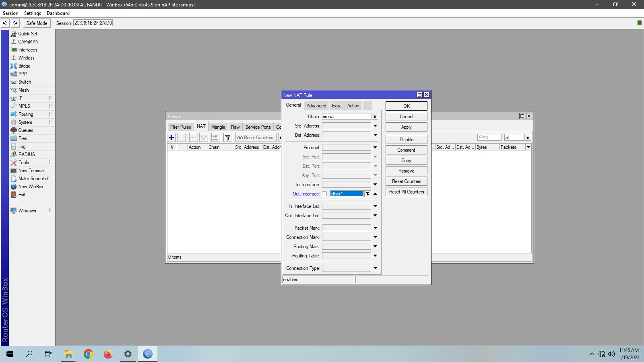The height and width of the screenshot is (362, 644).
Task: Switch to the Extra tab
Action: coord(337,106)
